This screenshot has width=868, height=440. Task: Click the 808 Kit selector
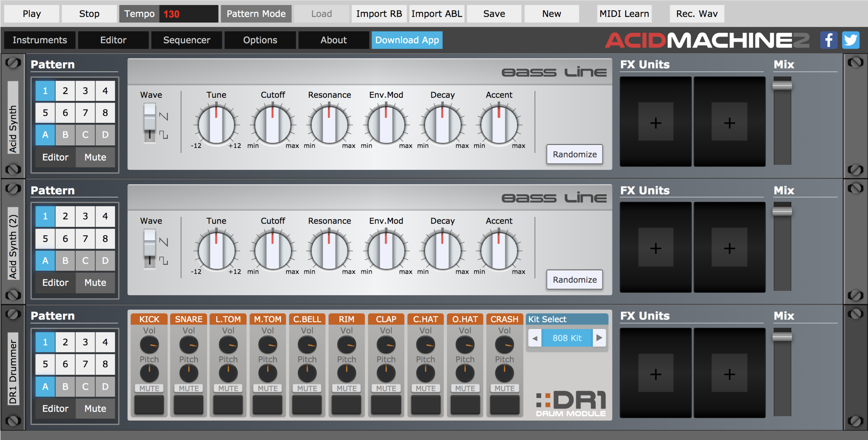567,338
